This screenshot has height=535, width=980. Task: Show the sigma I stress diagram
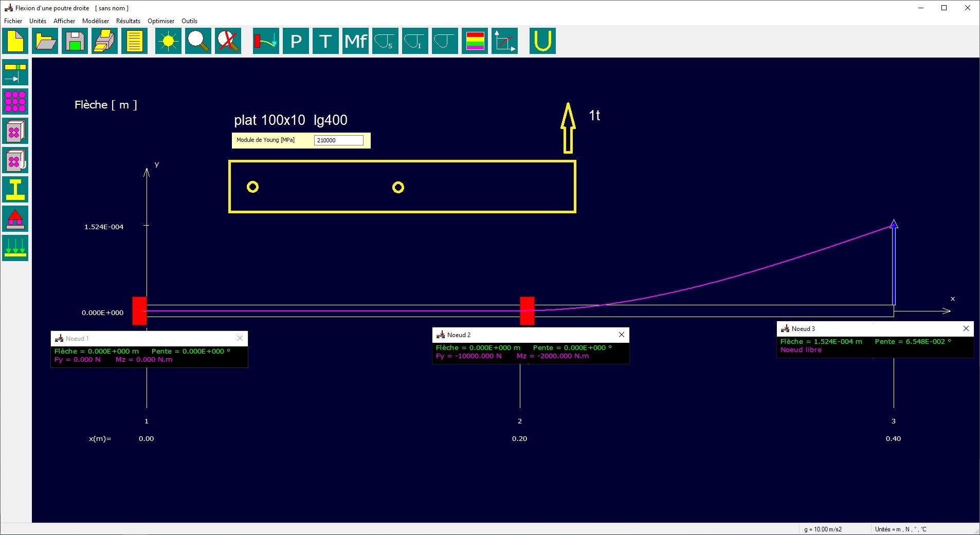pyautogui.click(x=415, y=41)
